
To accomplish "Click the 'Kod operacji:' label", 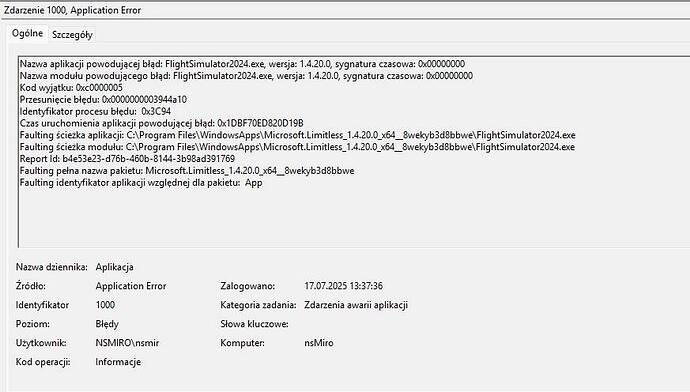I will pyautogui.click(x=43, y=362).
